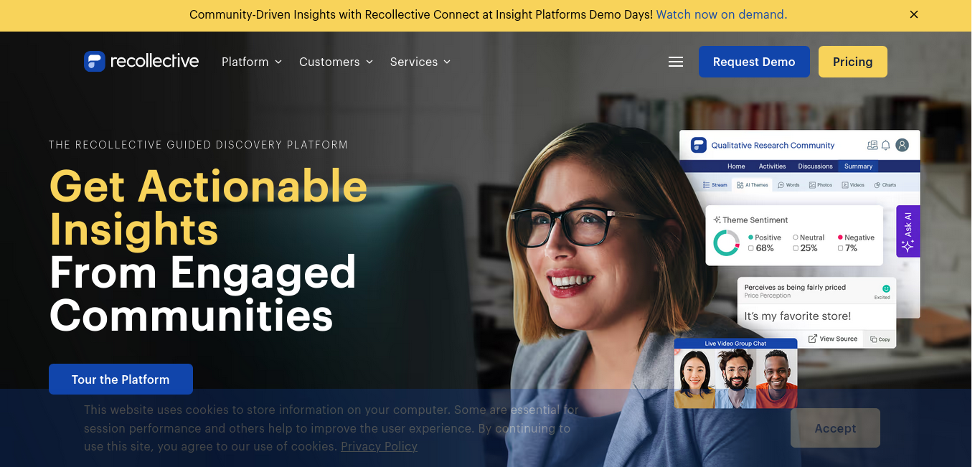Open the Pricing page button

pyautogui.click(x=853, y=62)
